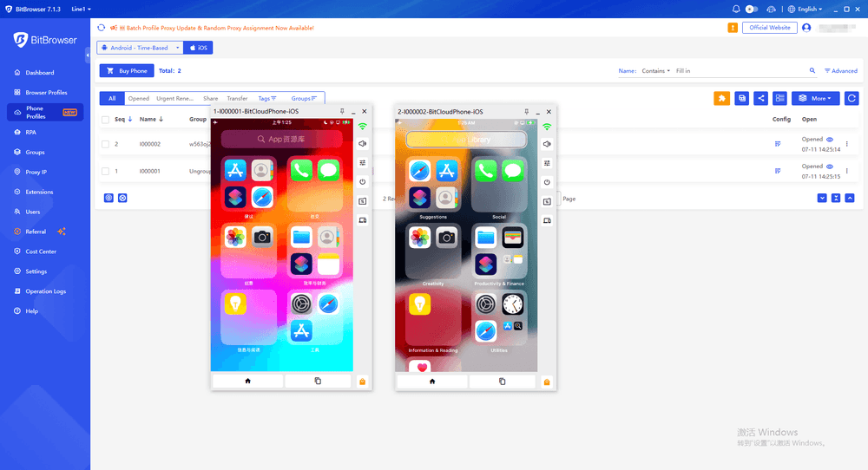This screenshot has height=470, width=868.
Task: Open customer support headset icon
Action: point(771,9)
